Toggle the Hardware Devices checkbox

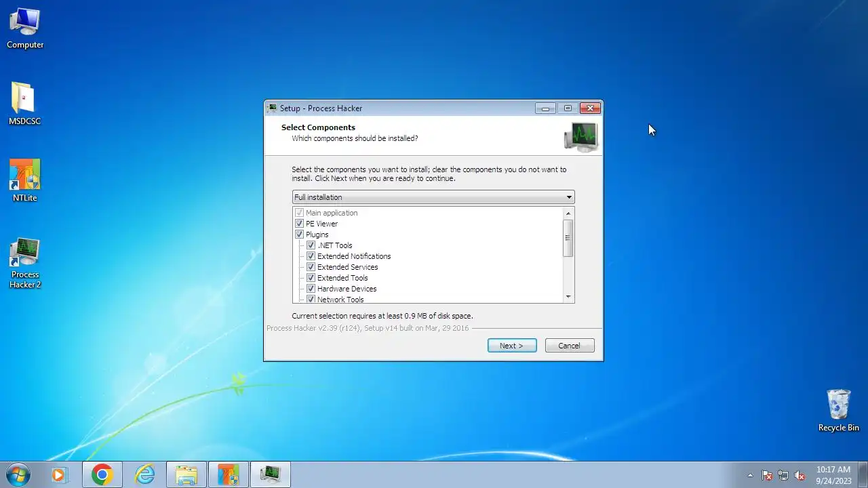(311, 289)
